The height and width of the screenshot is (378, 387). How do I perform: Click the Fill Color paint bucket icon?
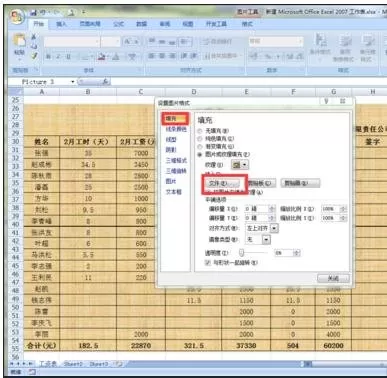tap(101, 57)
